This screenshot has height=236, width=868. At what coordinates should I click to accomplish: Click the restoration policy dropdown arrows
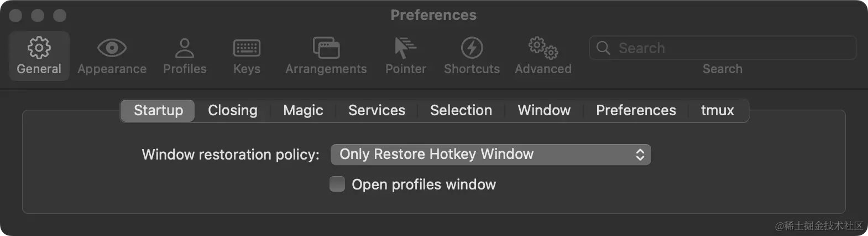tap(640, 155)
